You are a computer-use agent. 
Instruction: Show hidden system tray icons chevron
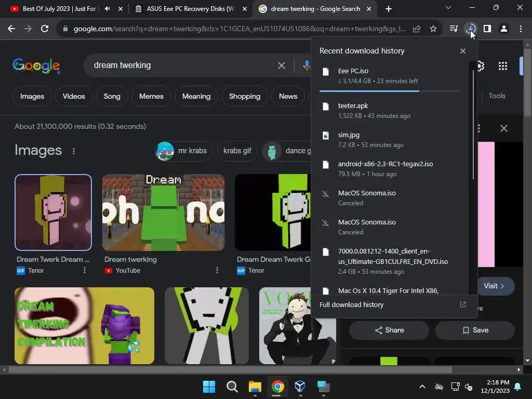tap(422, 387)
